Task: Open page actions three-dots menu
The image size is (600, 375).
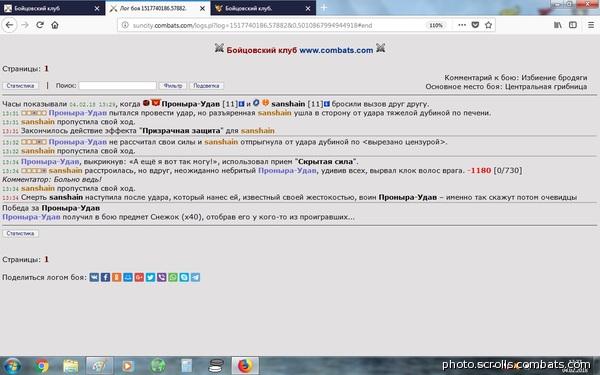Action: [462, 25]
